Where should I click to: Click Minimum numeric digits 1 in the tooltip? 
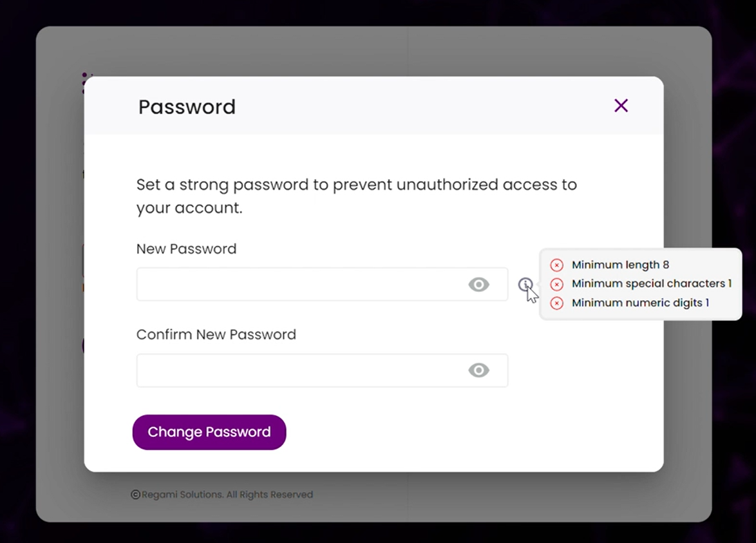[641, 303]
